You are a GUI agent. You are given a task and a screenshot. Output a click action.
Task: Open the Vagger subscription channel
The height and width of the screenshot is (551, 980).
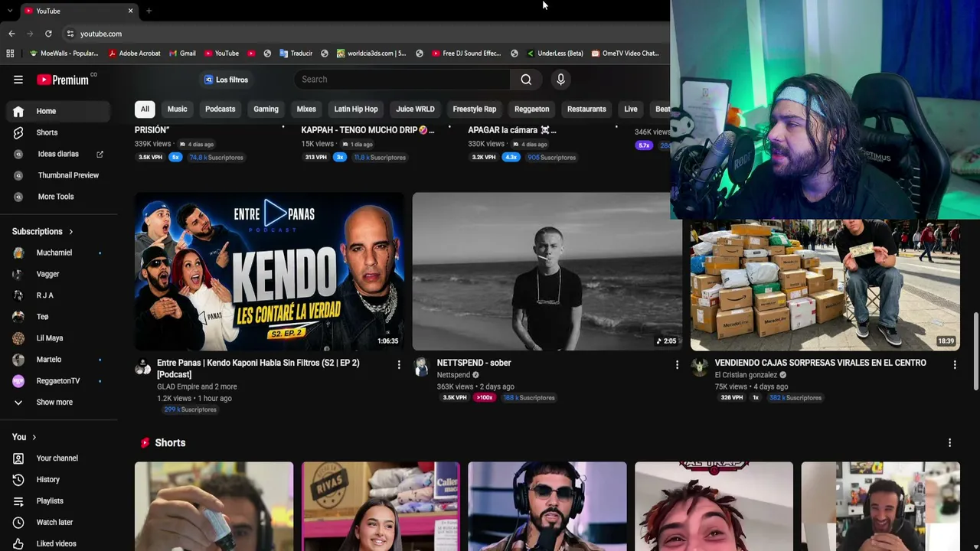click(58, 274)
